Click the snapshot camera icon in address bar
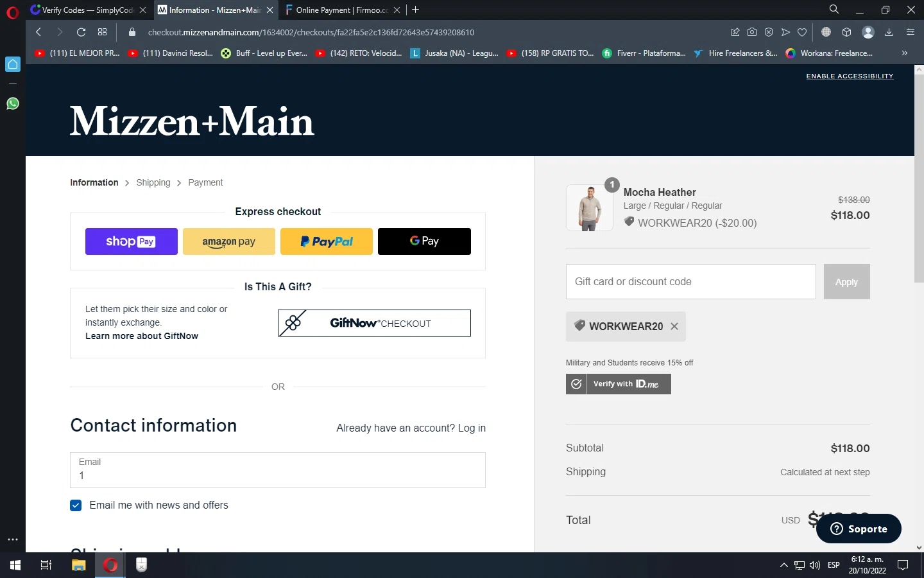Image resolution: width=924 pixels, height=578 pixels. pyautogui.click(x=752, y=32)
